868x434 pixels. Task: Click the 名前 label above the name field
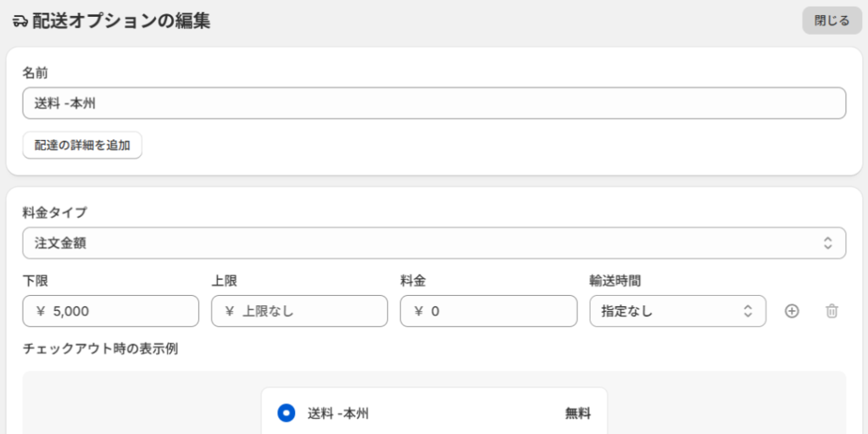point(36,72)
